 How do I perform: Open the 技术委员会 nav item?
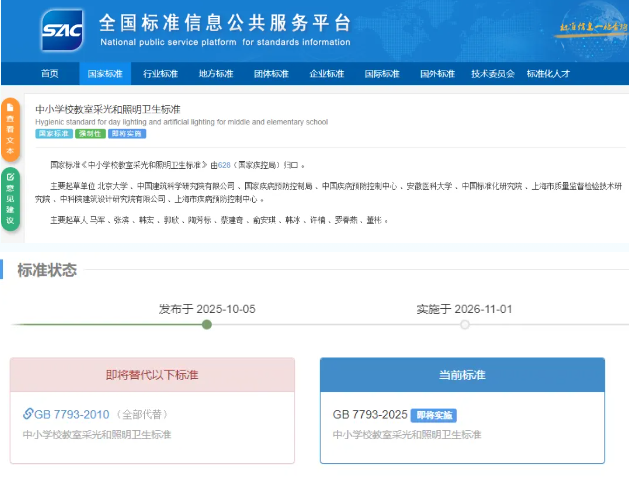coord(492,74)
